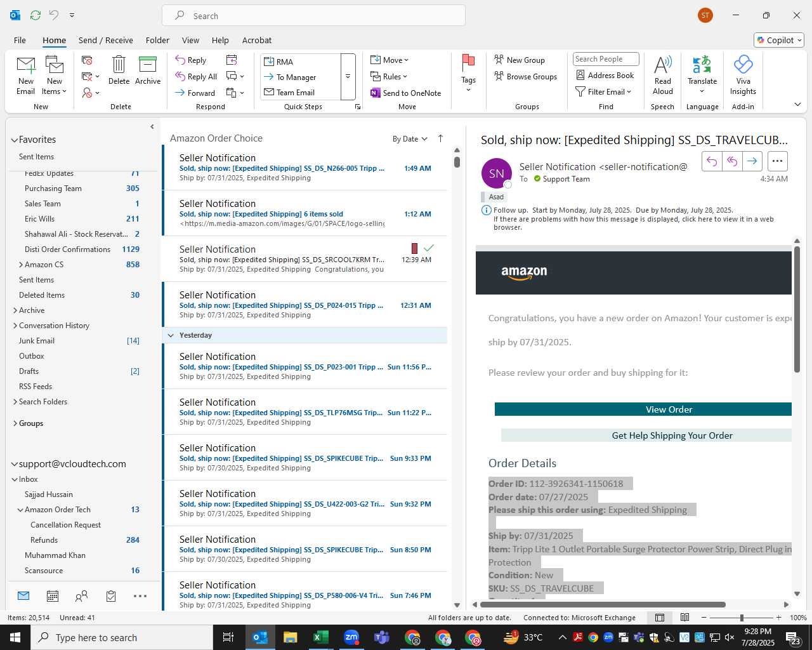This screenshot has height=650, width=812.
Task: Click the To Manager quick step
Action: (301, 77)
